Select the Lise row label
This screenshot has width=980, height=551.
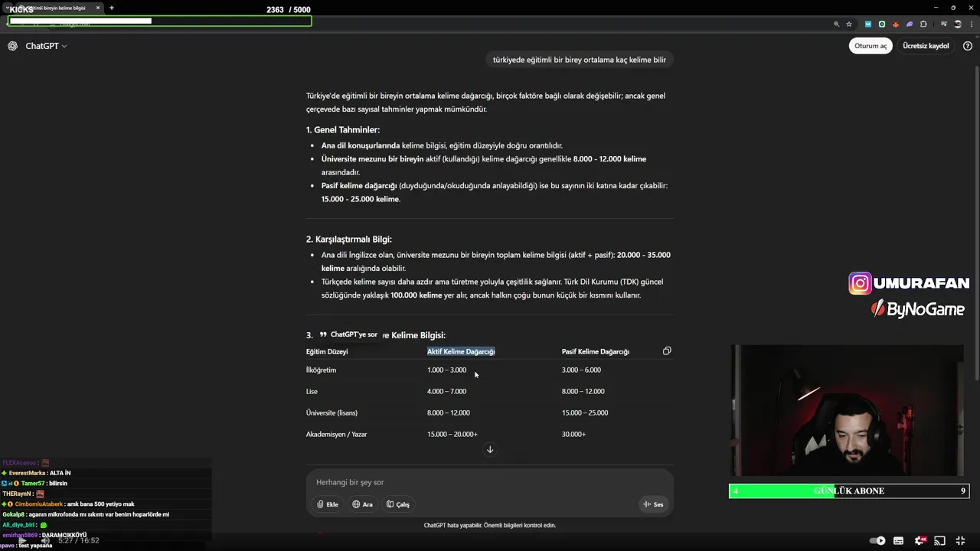point(312,391)
